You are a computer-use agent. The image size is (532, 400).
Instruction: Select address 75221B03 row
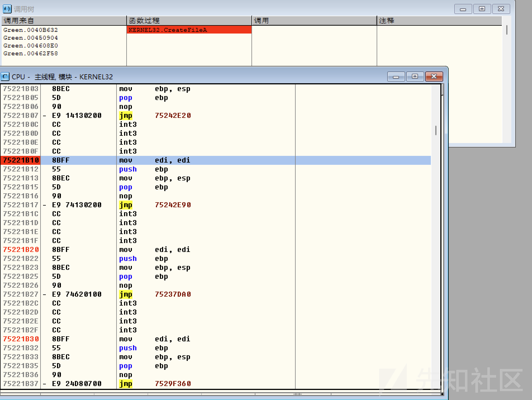[x=215, y=89]
